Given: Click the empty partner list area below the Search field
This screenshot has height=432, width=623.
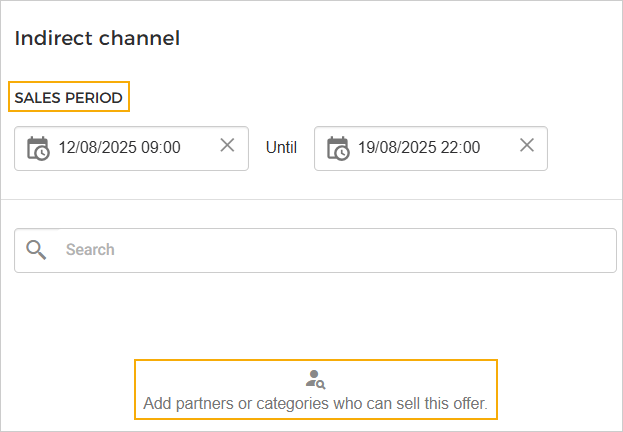Looking at the screenshot, I should click(311, 315).
